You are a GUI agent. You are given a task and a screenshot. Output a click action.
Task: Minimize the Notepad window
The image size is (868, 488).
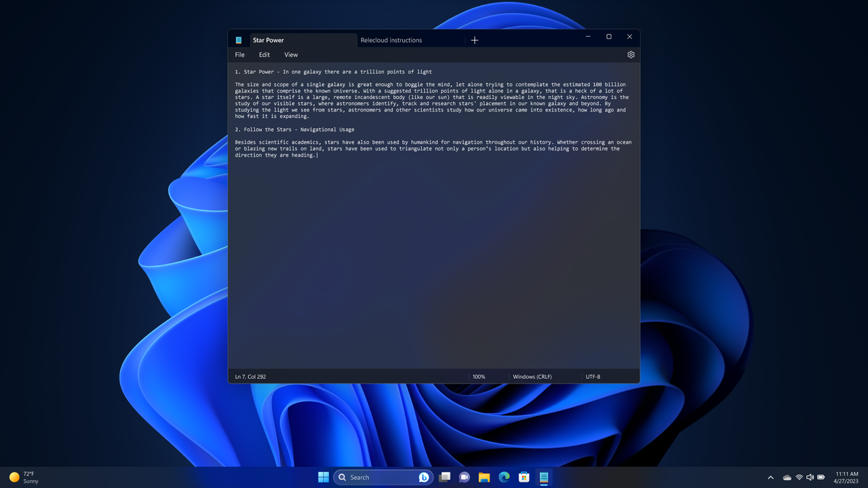coord(588,37)
